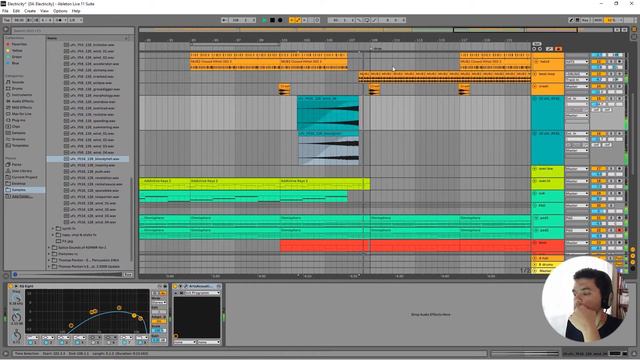Open the Max for Live category
Viewport: 640px width, 360px height.
pos(21,114)
